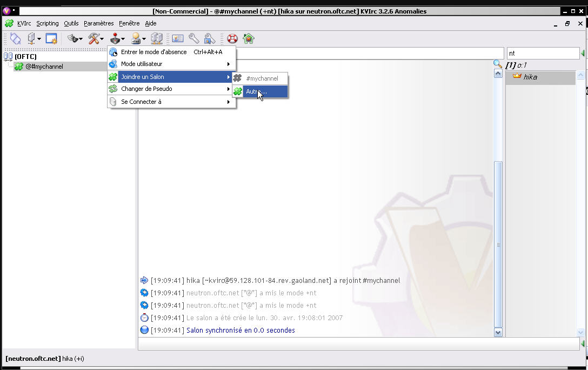Click the blue sphere icon on sync line
The width and height of the screenshot is (588, 370).
[144, 330]
